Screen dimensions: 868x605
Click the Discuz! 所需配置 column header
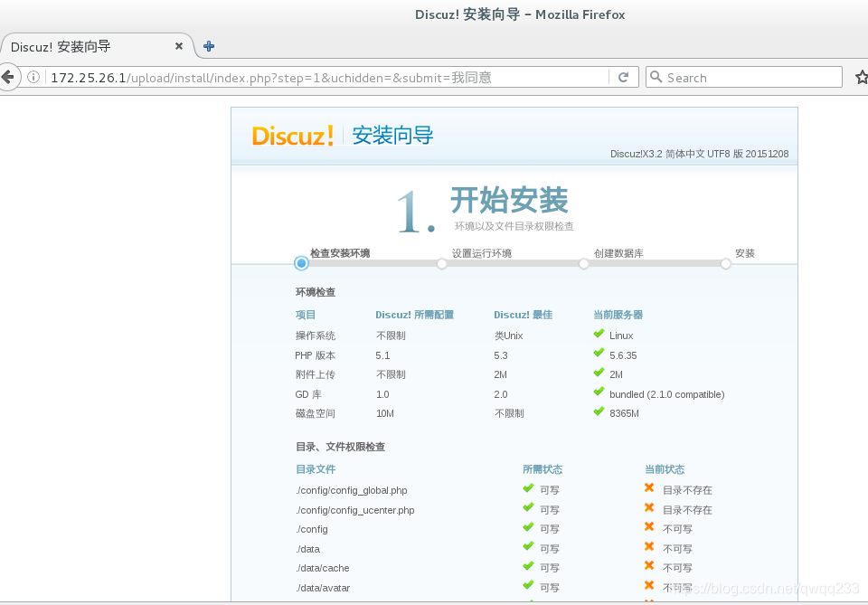(415, 315)
